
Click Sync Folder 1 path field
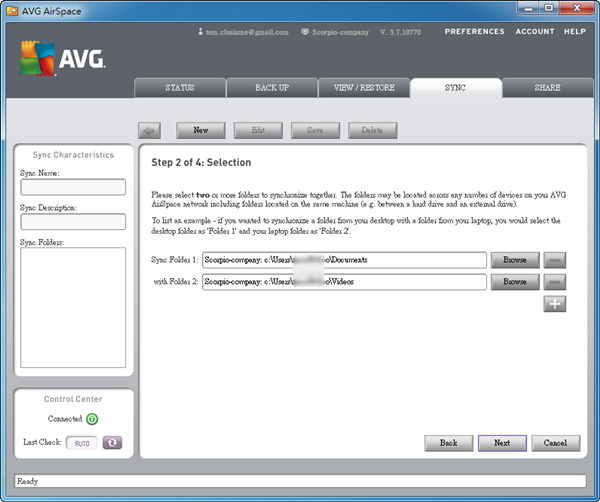point(344,260)
